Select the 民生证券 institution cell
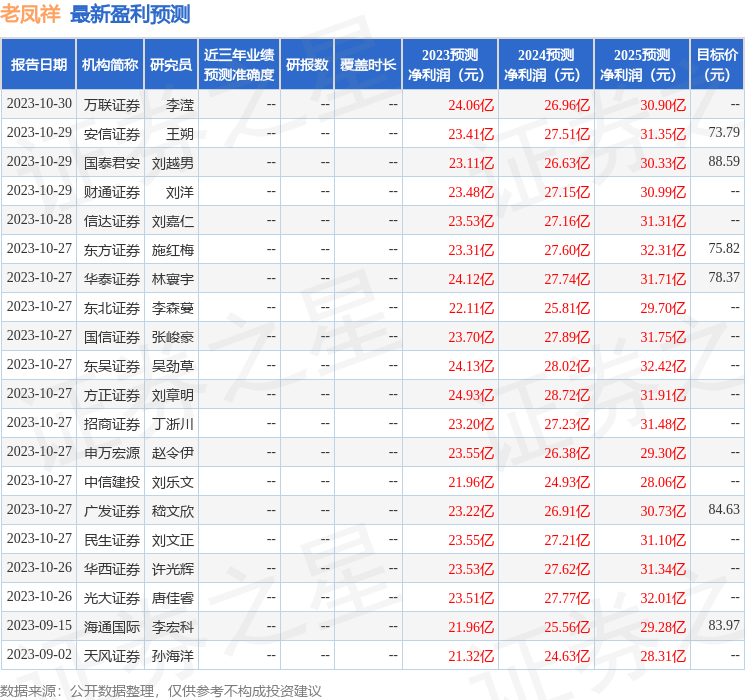This screenshot has height=700, width=745. 112,540
